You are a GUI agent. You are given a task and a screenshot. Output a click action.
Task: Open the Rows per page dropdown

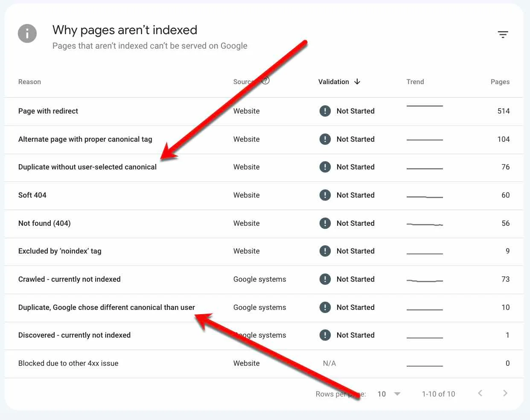click(x=389, y=394)
